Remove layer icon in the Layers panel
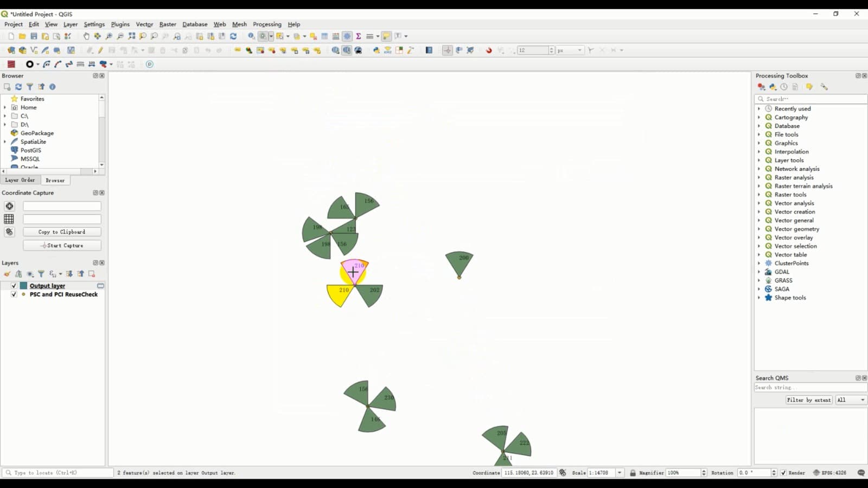Screen dimensions: 868x488 tap(92, 274)
